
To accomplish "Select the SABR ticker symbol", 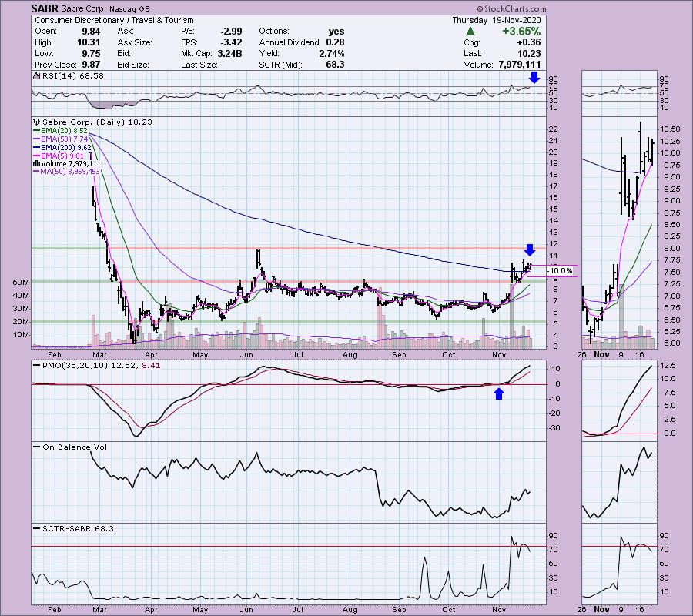I will [43, 8].
